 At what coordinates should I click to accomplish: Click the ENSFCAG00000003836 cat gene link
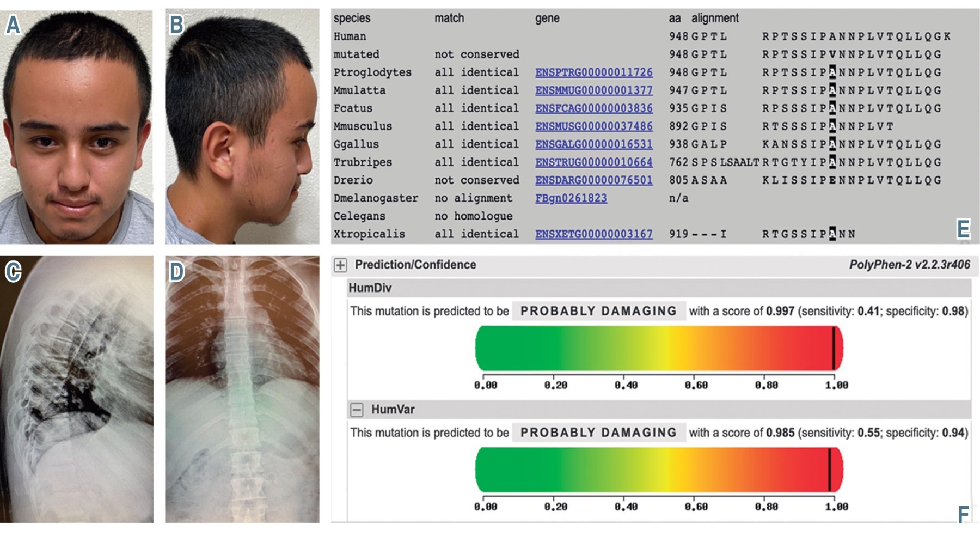[593, 108]
